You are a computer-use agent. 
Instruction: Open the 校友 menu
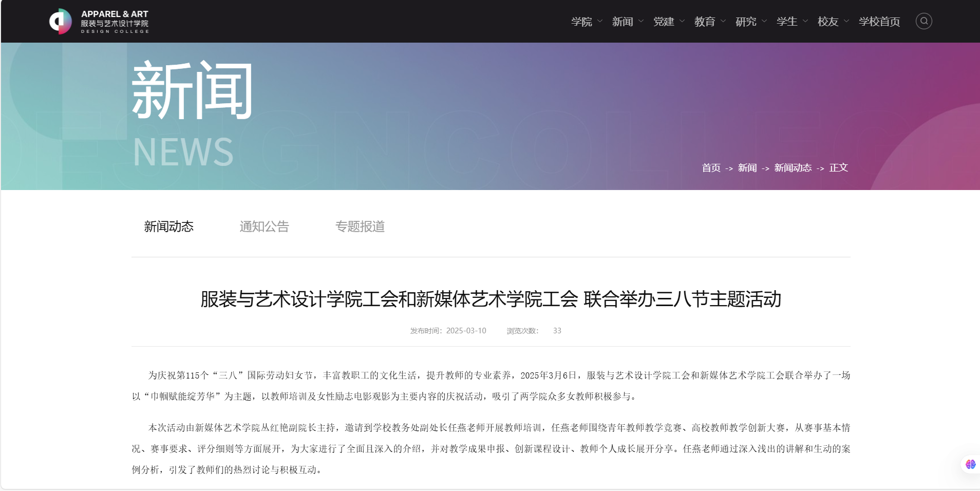pyautogui.click(x=828, y=22)
